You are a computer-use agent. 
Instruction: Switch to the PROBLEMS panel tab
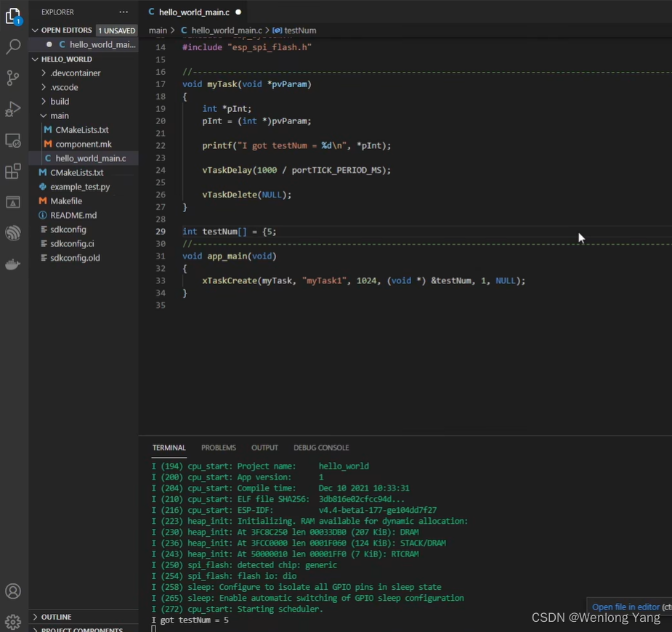point(219,447)
